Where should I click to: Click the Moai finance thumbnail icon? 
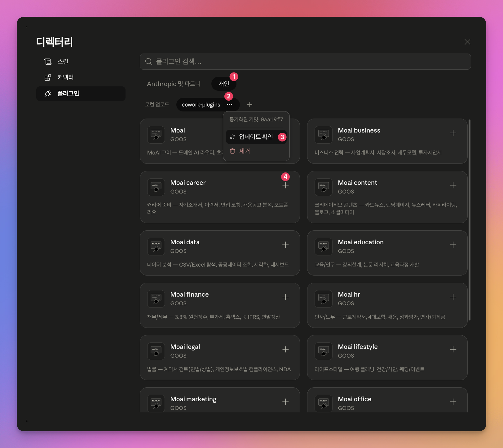[x=156, y=299]
